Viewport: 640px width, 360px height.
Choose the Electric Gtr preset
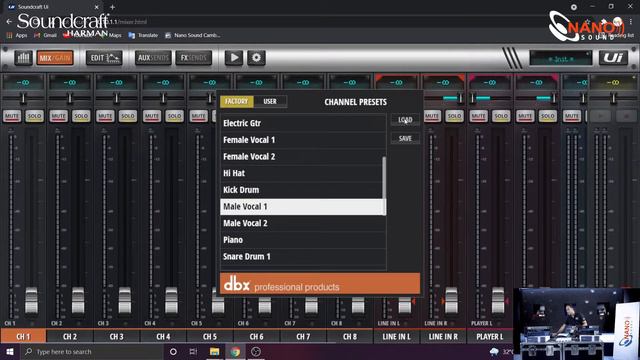(x=303, y=123)
